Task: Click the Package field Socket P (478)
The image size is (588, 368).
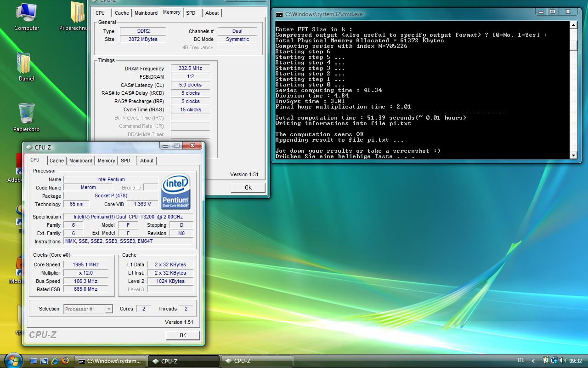Action: pos(111,196)
